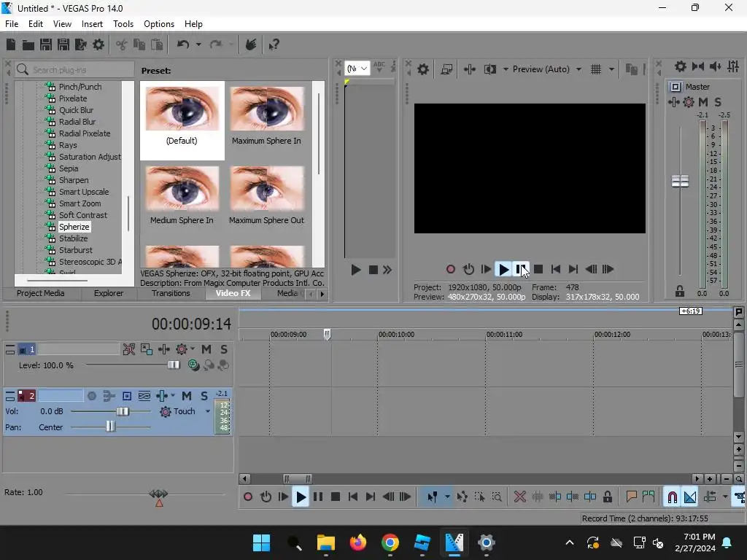Open the File menu
Screen dimensions: 747x560
[x=12, y=24]
